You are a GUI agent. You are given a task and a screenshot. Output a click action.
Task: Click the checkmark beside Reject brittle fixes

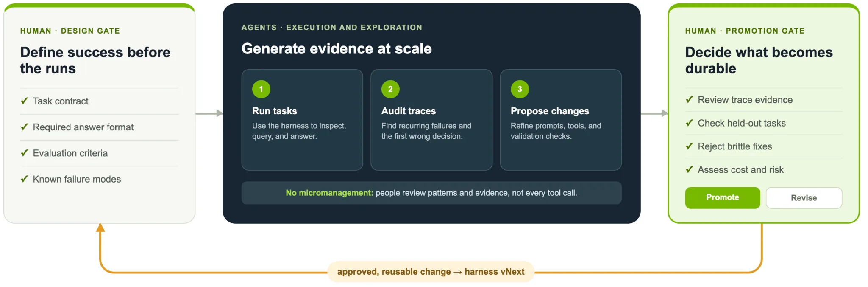690,146
